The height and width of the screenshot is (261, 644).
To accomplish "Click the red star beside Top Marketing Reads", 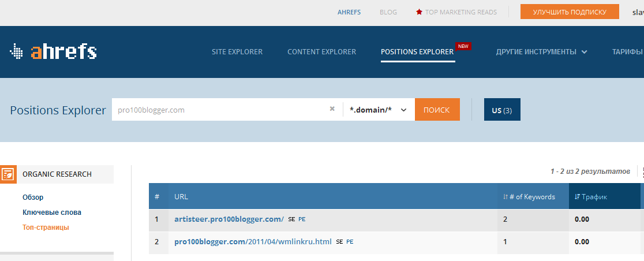I will 419,12.
